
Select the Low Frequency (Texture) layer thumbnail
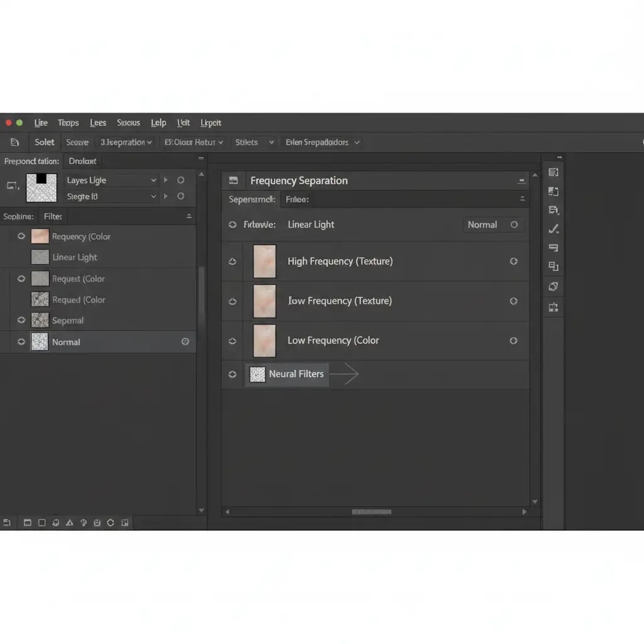click(x=264, y=301)
